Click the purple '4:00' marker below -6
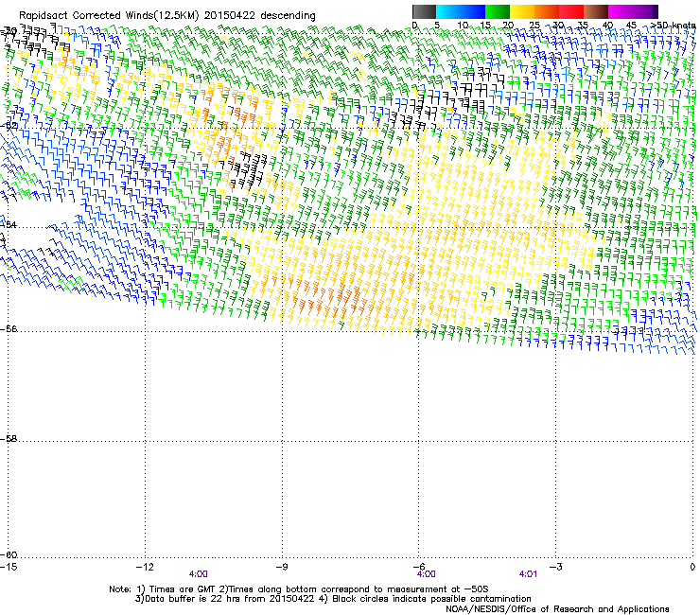700x615 pixels. 427,574
